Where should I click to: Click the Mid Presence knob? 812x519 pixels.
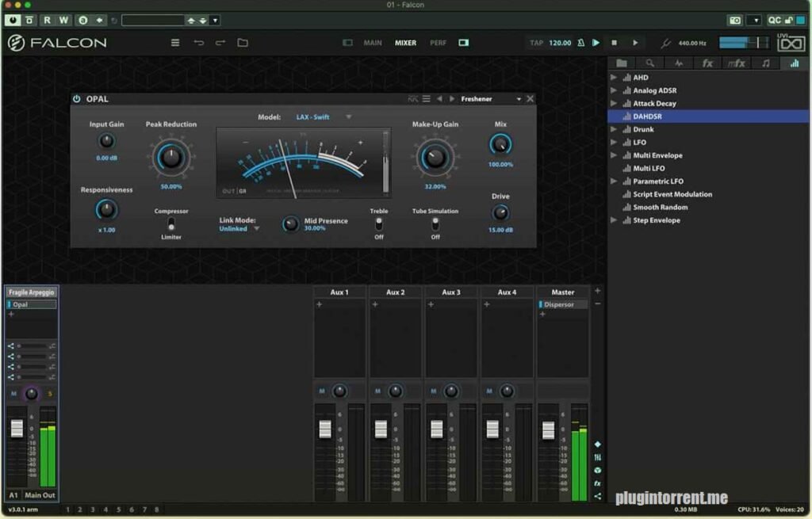[290, 224]
